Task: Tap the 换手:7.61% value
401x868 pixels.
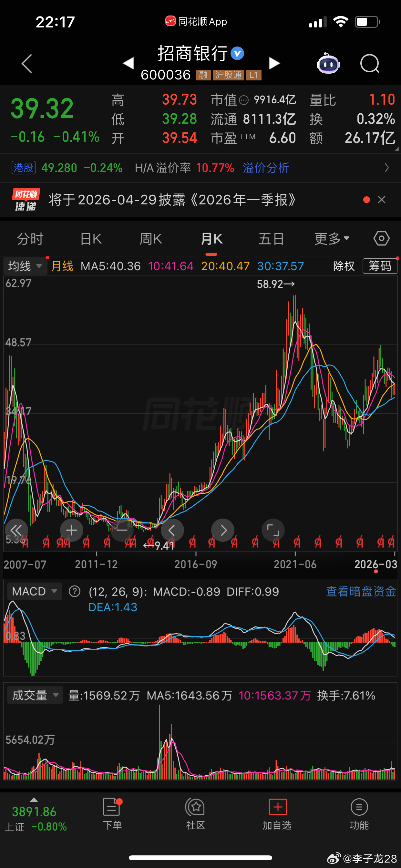Action: click(346, 695)
